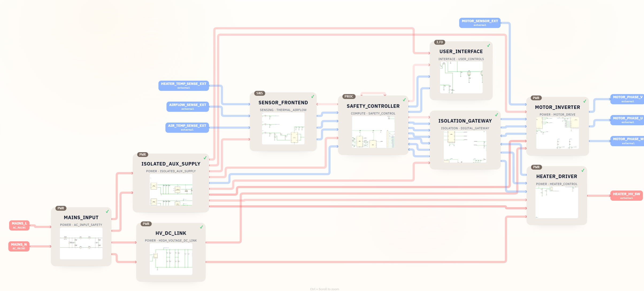Open the ISOLATION_GATEWAY schematic thumbnail

(x=465, y=147)
